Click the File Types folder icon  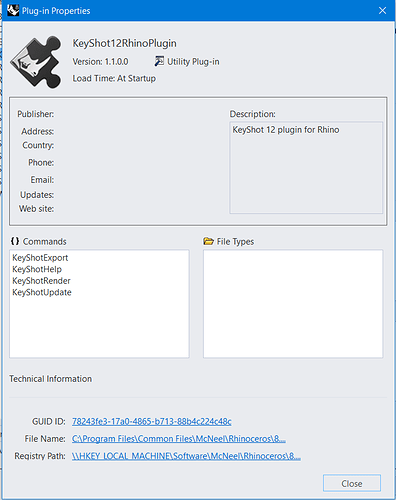[208, 241]
